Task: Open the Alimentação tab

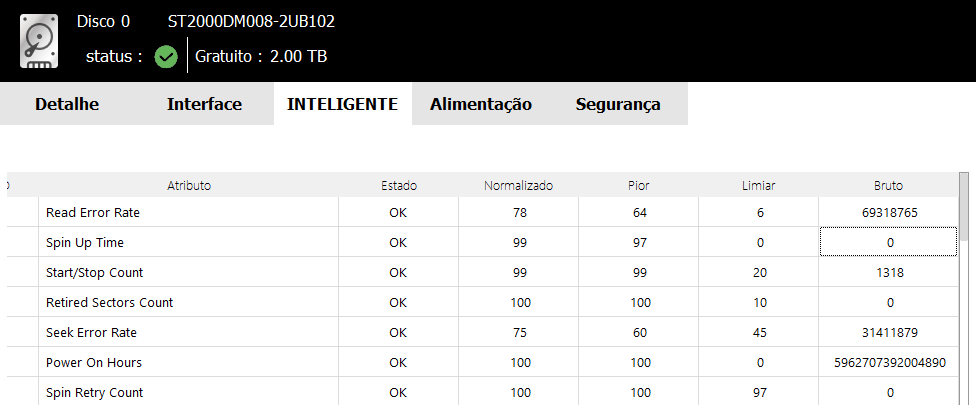Action: [x=481, y=104]
